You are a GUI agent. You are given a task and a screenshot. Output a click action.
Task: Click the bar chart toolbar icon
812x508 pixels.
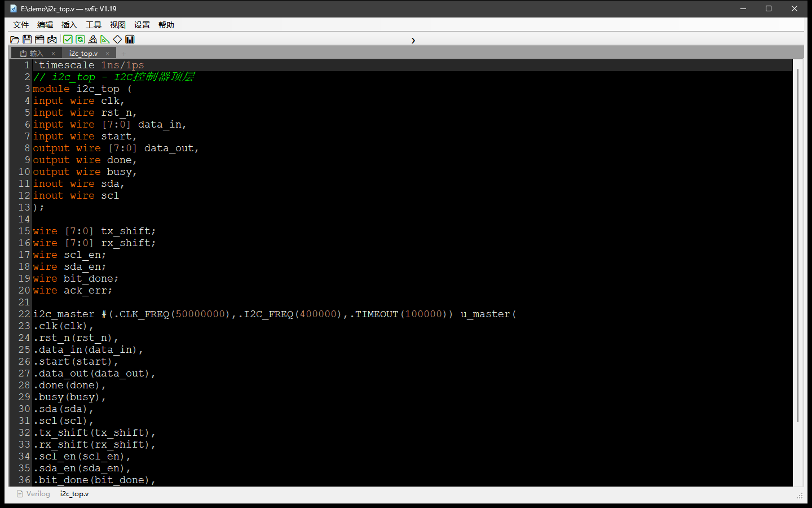(130, 40)
